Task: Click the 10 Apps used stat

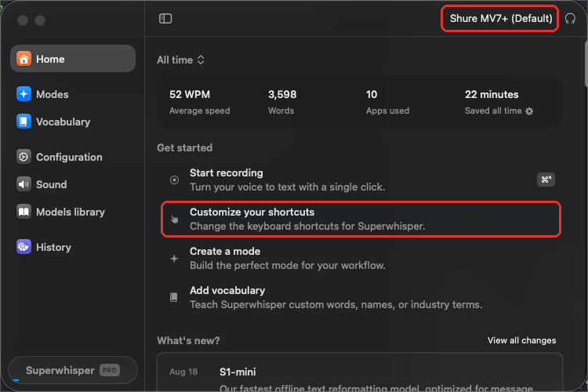Action: click(x=387, y=102)
